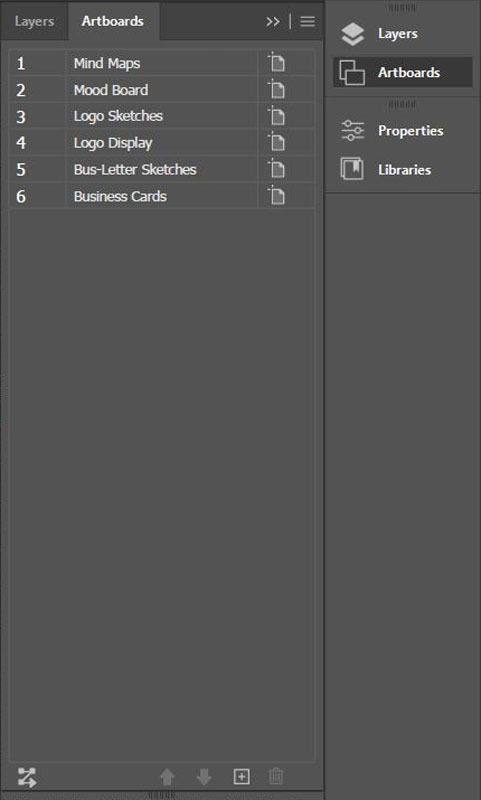Screen dimensions: 481x800
Task: Open artboard options icon for Mood Board
Action: (276, 89)
